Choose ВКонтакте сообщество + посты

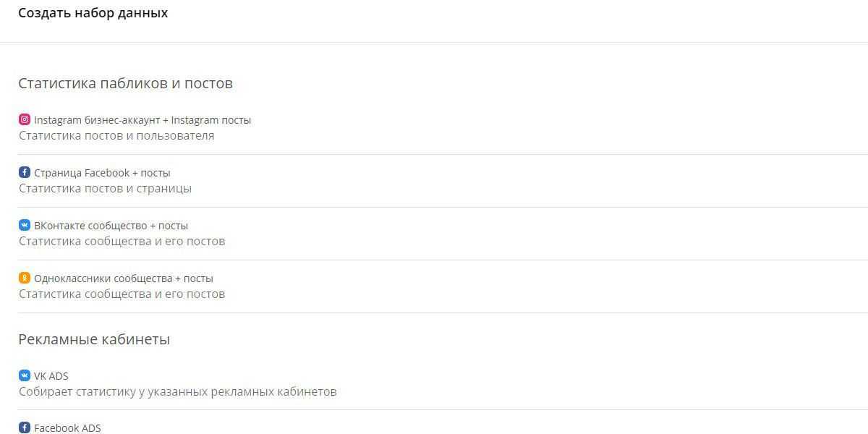[111, 226]
